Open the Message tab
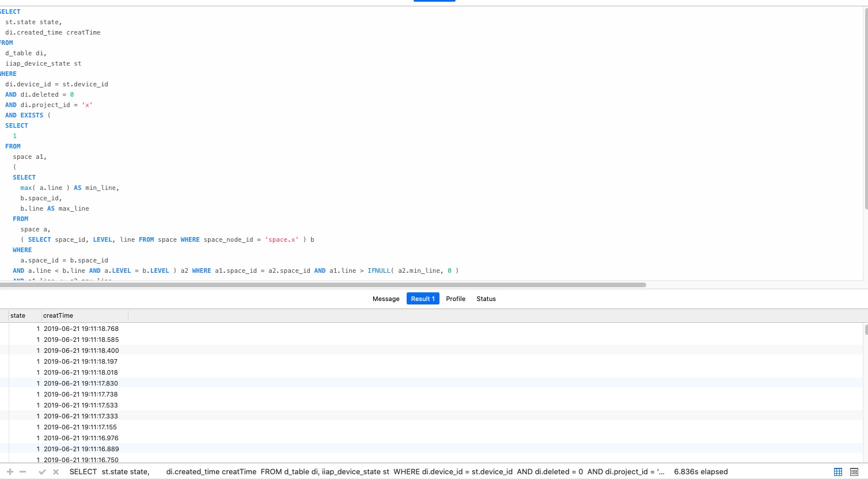 click(386, 299)
